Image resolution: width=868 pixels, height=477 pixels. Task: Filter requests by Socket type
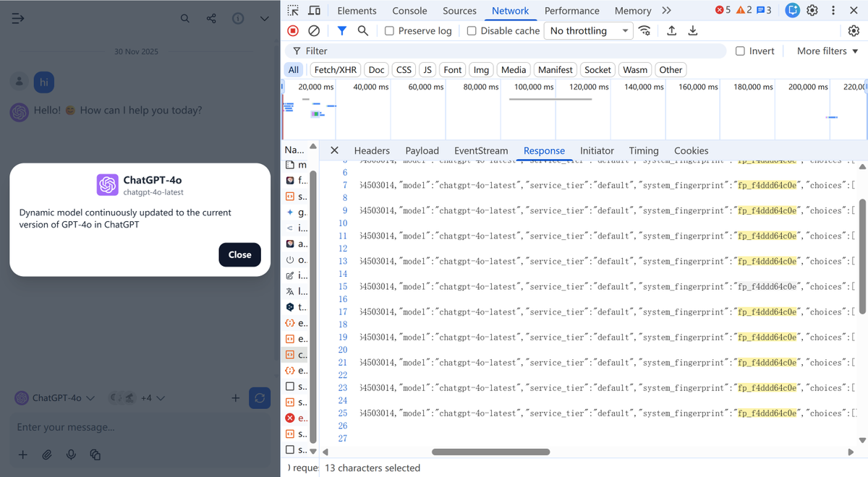pos(597,70)
